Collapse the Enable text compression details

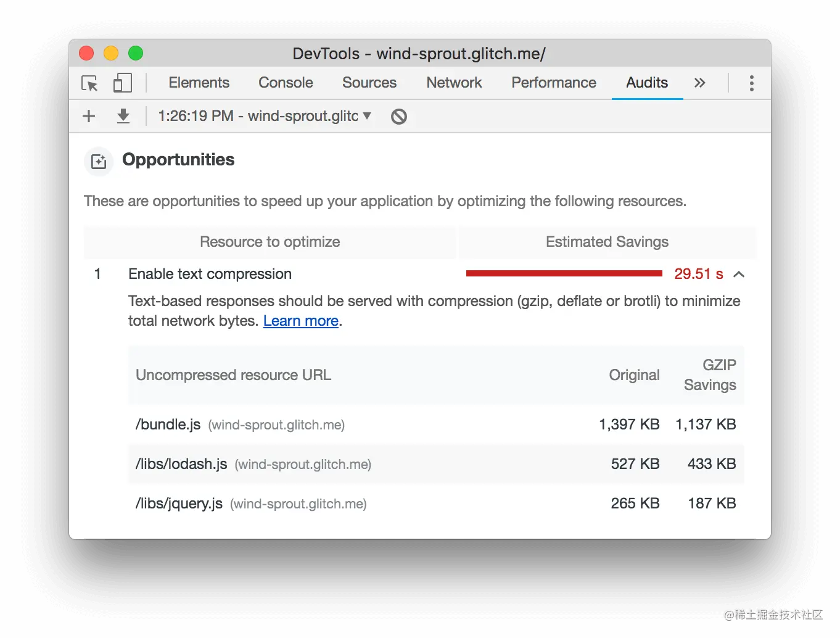pyautogui.click(x=739, y=275)
